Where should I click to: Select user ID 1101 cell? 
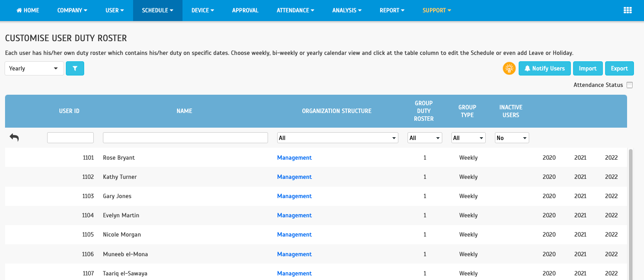pos(88,157)
